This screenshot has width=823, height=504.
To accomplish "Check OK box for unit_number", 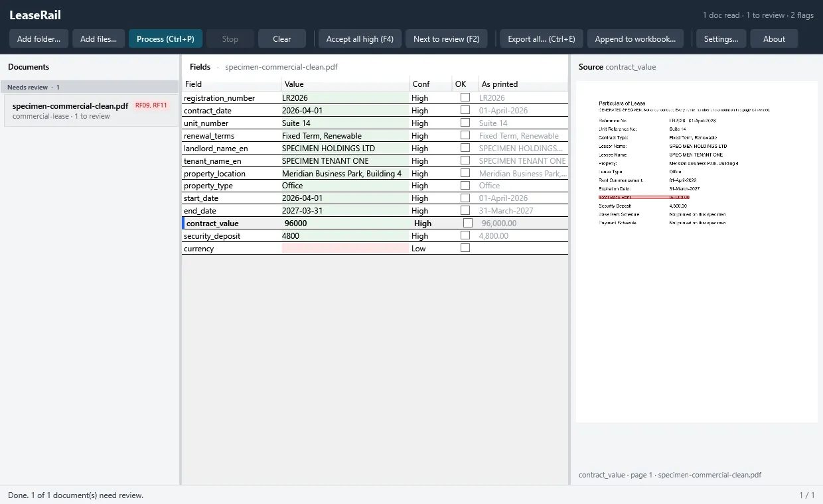I will (465, 123).
